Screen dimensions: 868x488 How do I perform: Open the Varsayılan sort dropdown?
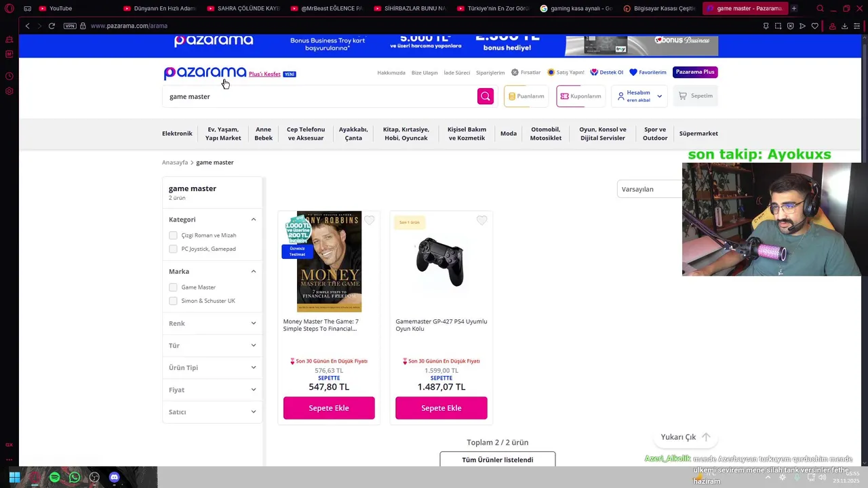(650, 189)
